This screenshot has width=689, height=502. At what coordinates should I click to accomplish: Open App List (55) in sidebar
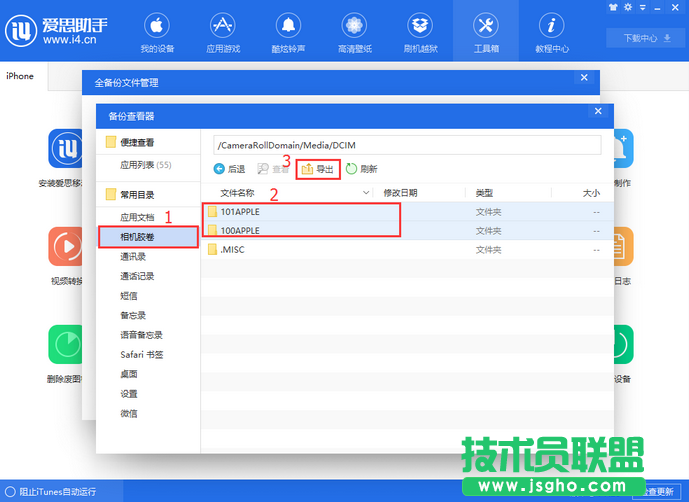pos(148,165)
